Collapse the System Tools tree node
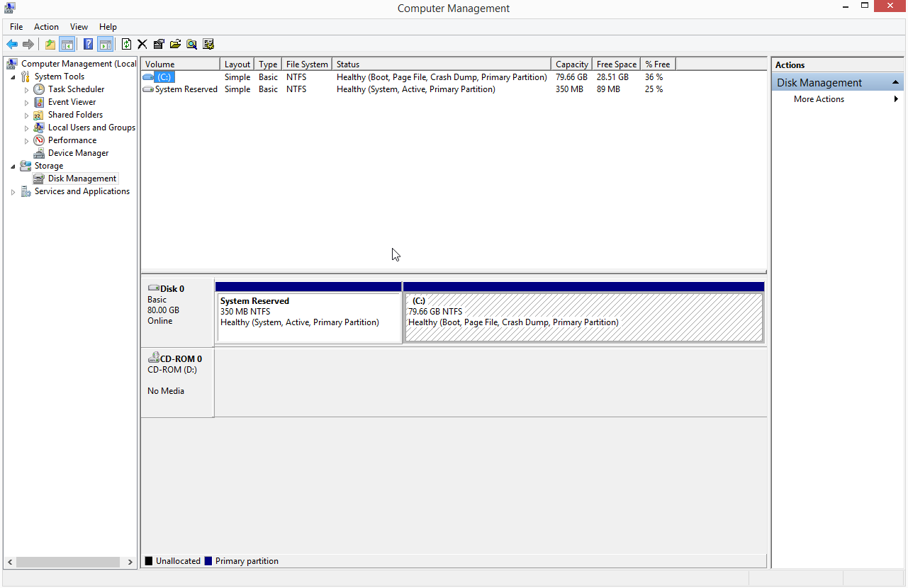The image size is (908, 588). 13,77
